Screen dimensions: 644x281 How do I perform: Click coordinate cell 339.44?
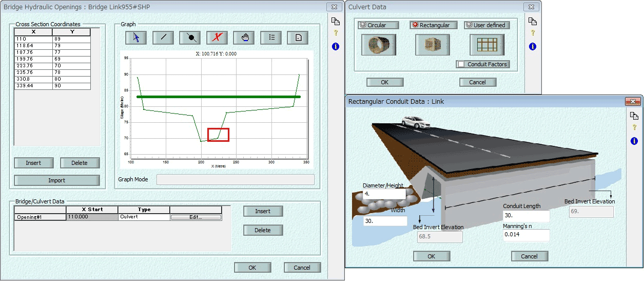coord(33,86)
